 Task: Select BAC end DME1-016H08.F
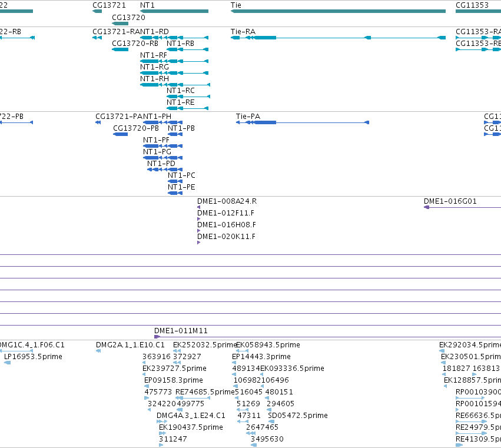199,231
